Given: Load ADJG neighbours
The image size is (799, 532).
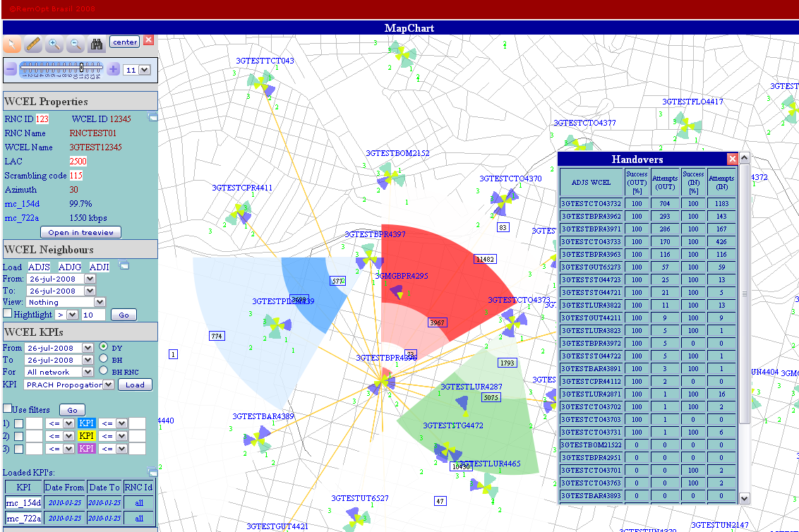Looking at the screenshot, I should [69, 267].
